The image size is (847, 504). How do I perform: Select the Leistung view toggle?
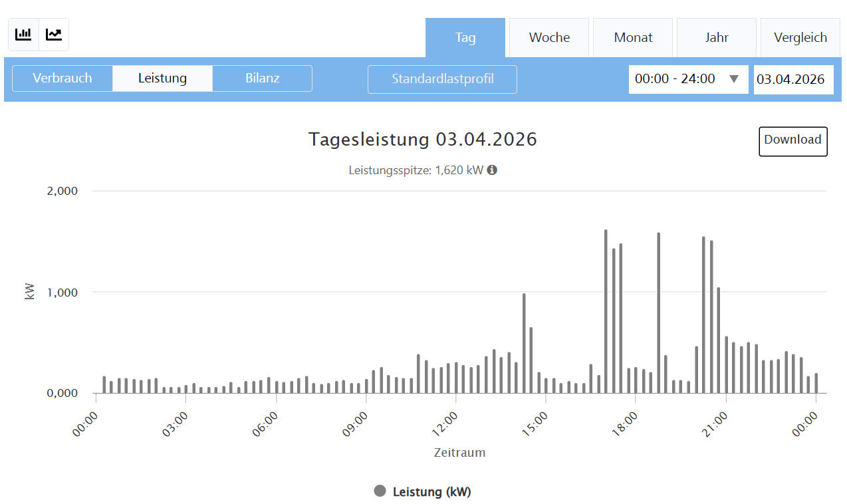click(162, 78)
